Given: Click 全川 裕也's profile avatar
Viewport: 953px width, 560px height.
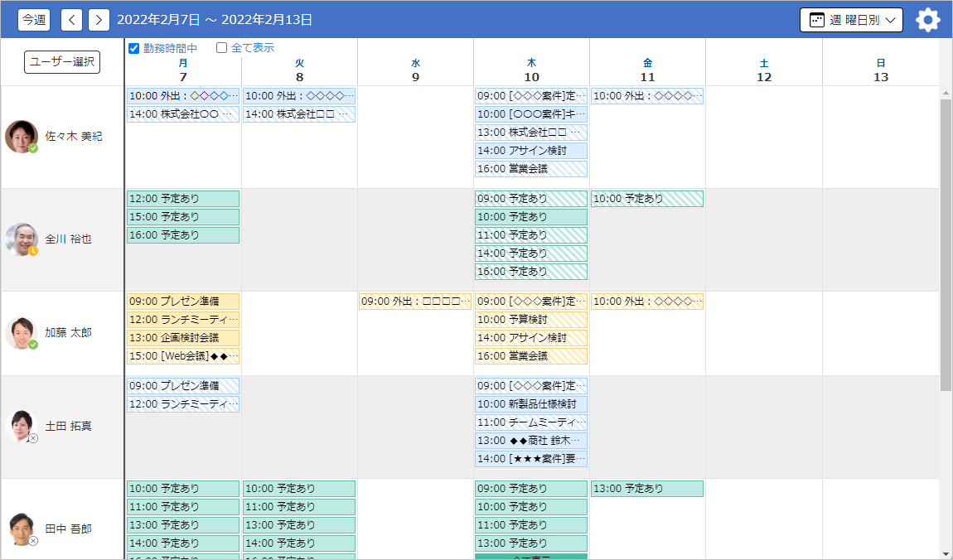Looking at the screenshot, I should point(22,239).
